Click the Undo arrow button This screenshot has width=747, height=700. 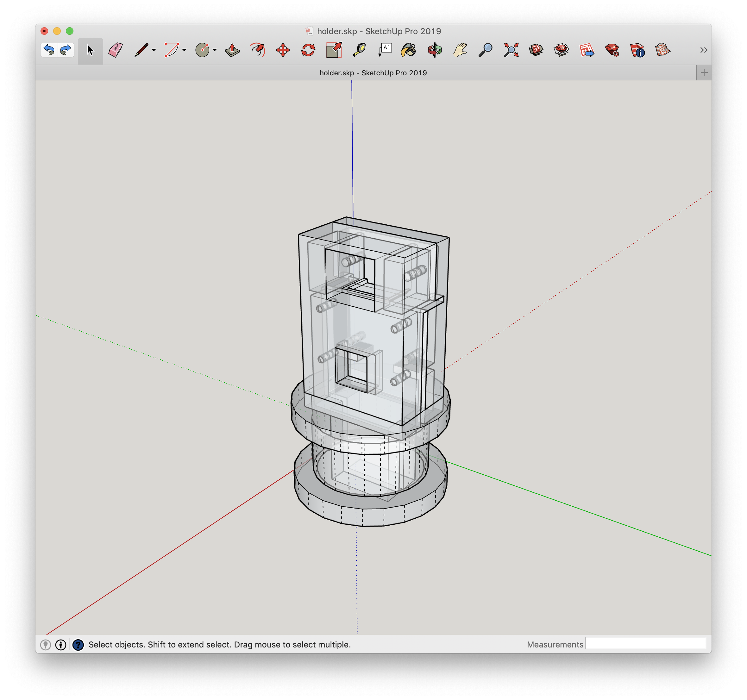click(49, 50)
